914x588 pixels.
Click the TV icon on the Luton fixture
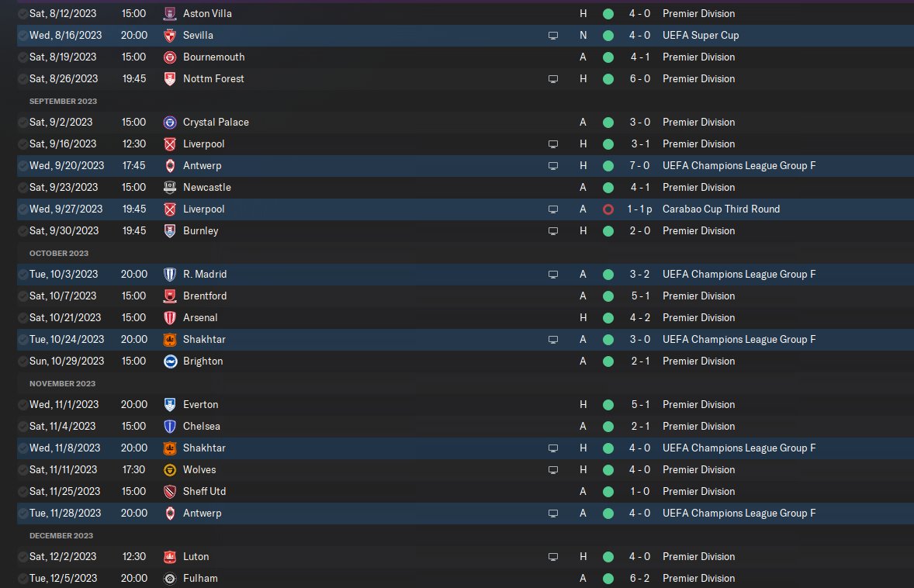pos(553,557)
